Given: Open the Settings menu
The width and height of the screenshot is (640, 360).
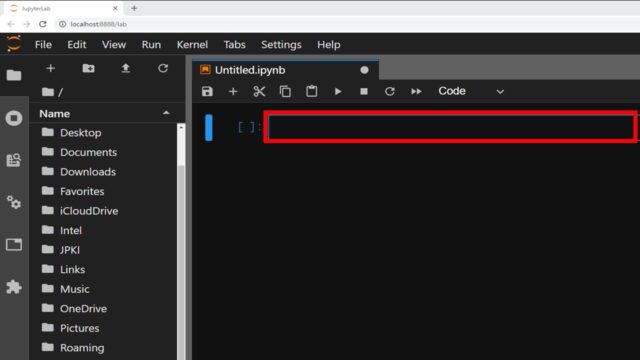Looking at the screenshot, I should [281, 44].
